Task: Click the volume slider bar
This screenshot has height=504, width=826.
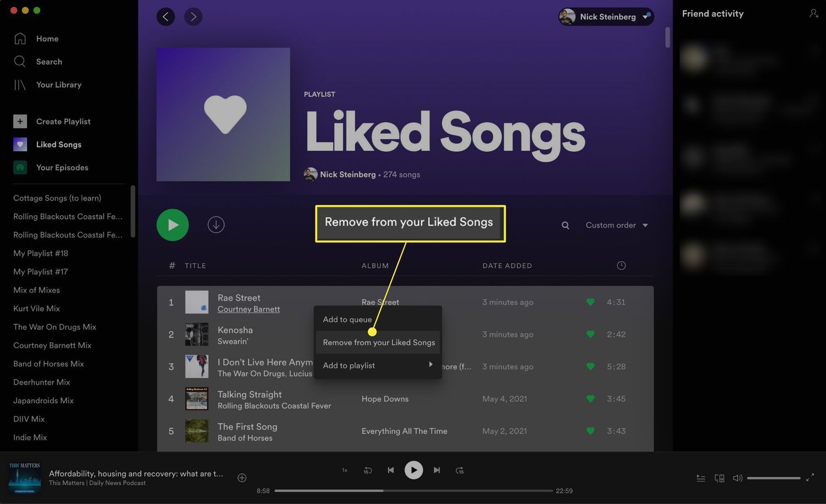Action: pyautogui.click(x=773, y=478)
